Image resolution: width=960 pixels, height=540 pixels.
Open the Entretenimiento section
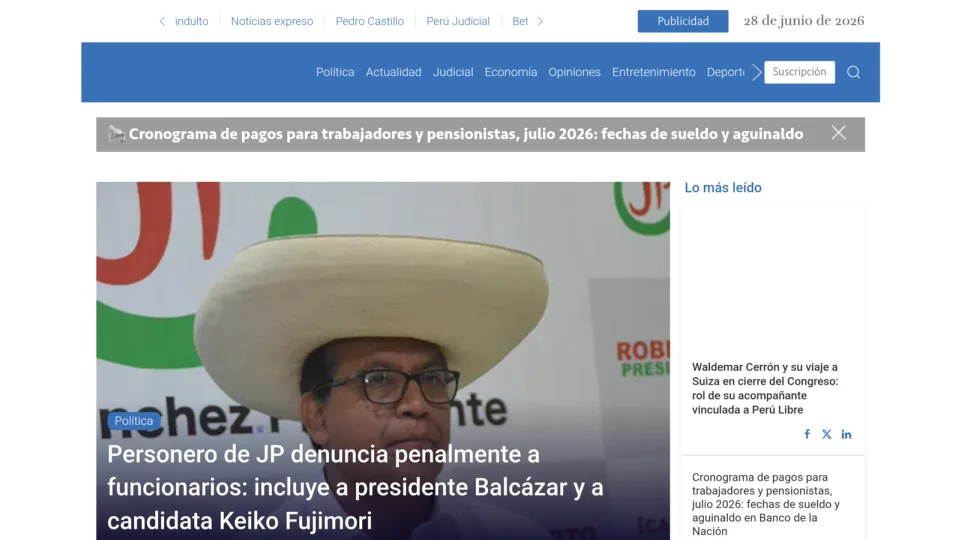click(654, 72)
